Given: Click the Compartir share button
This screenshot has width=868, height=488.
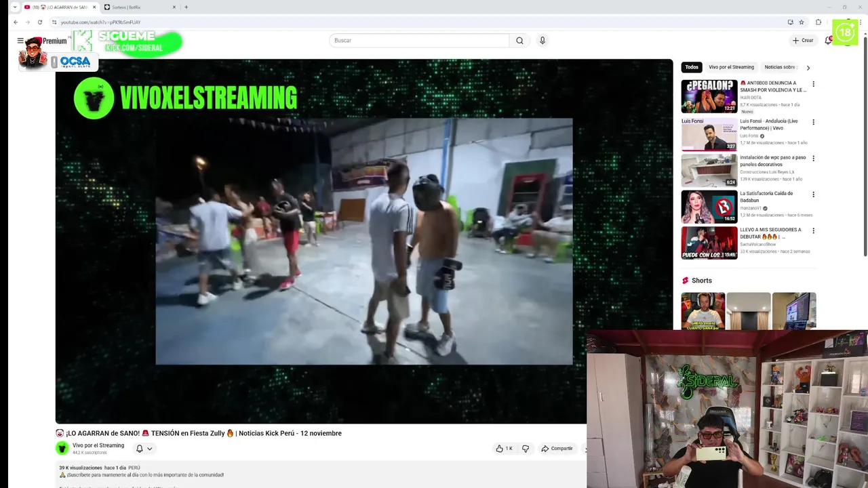Looking at the screenshot, I should pos(557,449).
